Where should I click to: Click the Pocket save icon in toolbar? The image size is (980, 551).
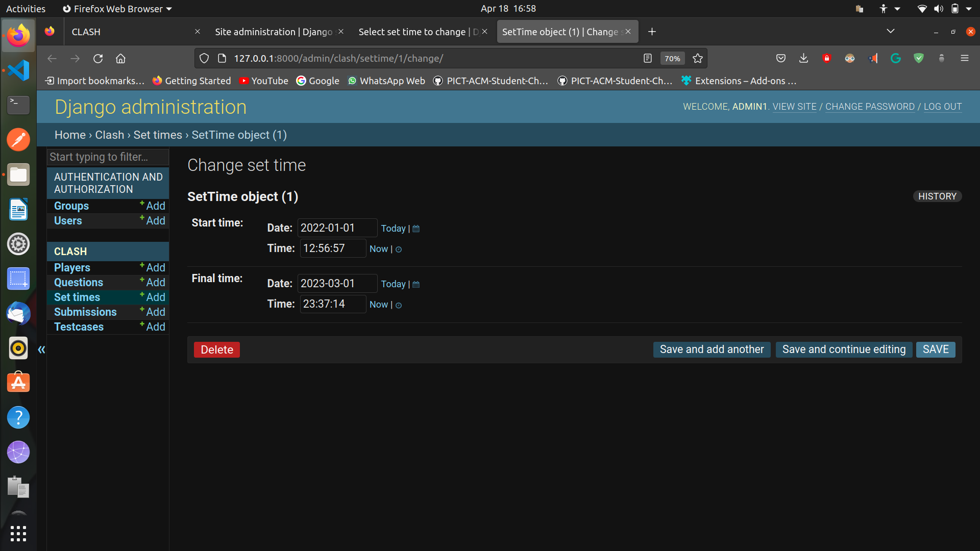point(780,59)
